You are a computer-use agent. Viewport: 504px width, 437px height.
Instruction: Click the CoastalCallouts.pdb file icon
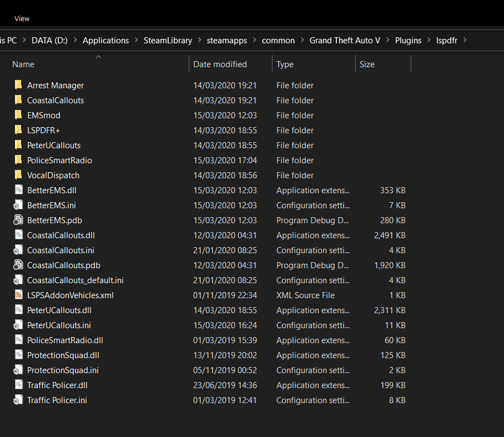pyautogui.click(x=18, y=265)
